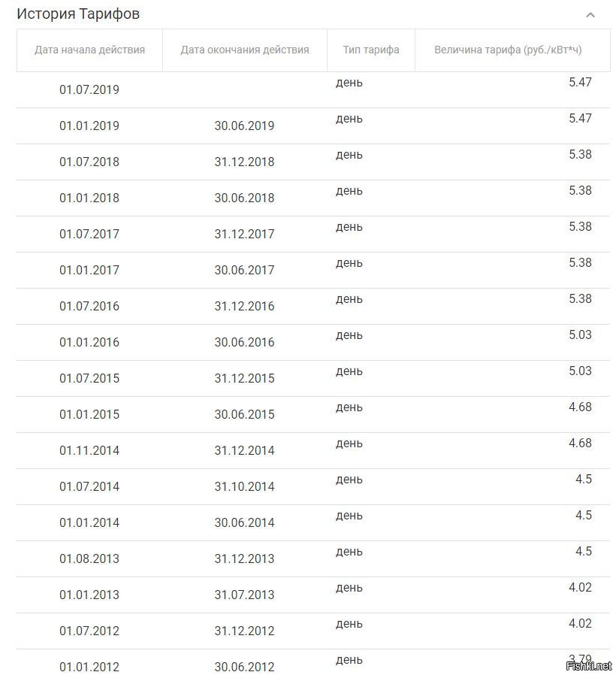Click the Величина тарифа column header

[x=508, y=50]
